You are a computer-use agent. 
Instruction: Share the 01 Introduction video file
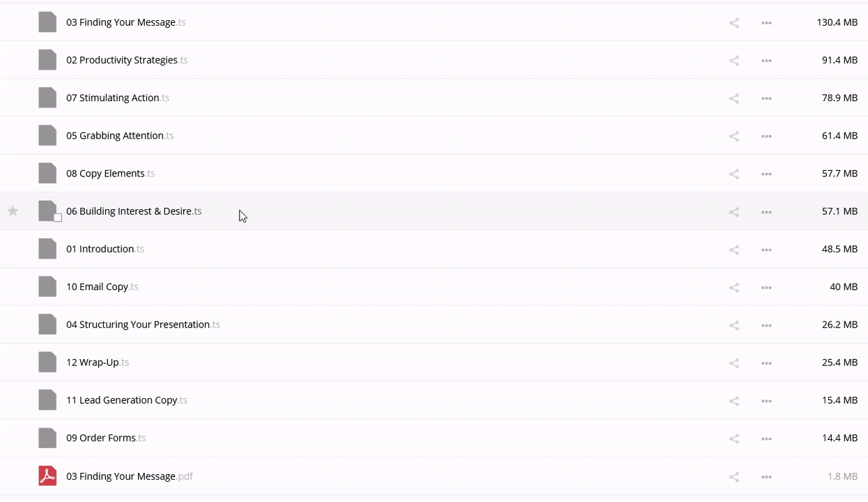[734, 250]
